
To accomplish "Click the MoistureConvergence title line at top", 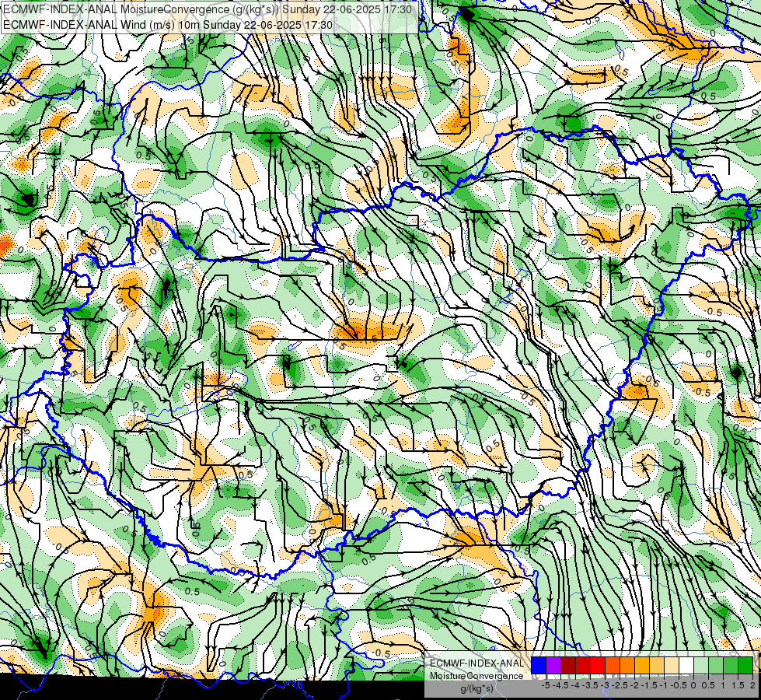I will click(208, 9).
